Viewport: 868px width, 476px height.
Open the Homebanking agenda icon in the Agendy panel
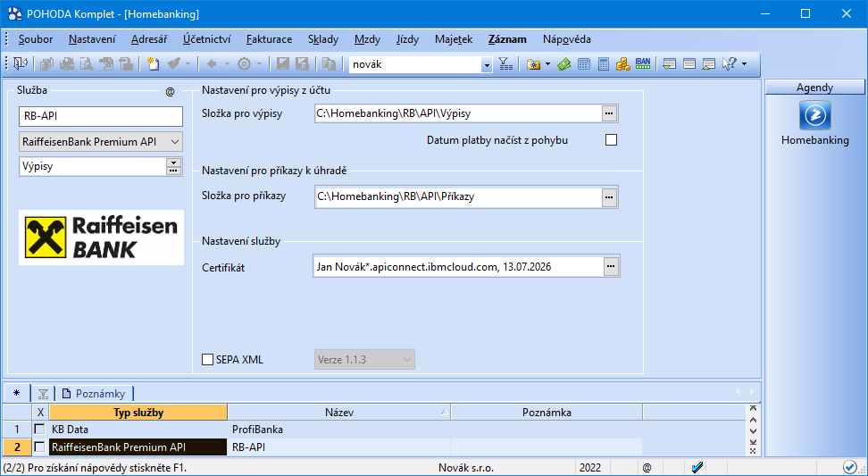814,116
